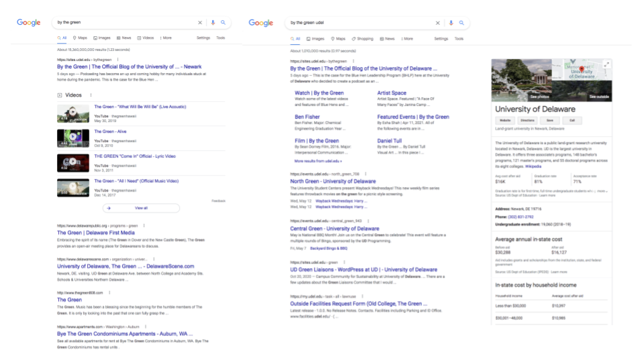Viewport: 644px width, 362px height.
Task: Click Website button in University of Delaware panel
Action: coord(505,120)
